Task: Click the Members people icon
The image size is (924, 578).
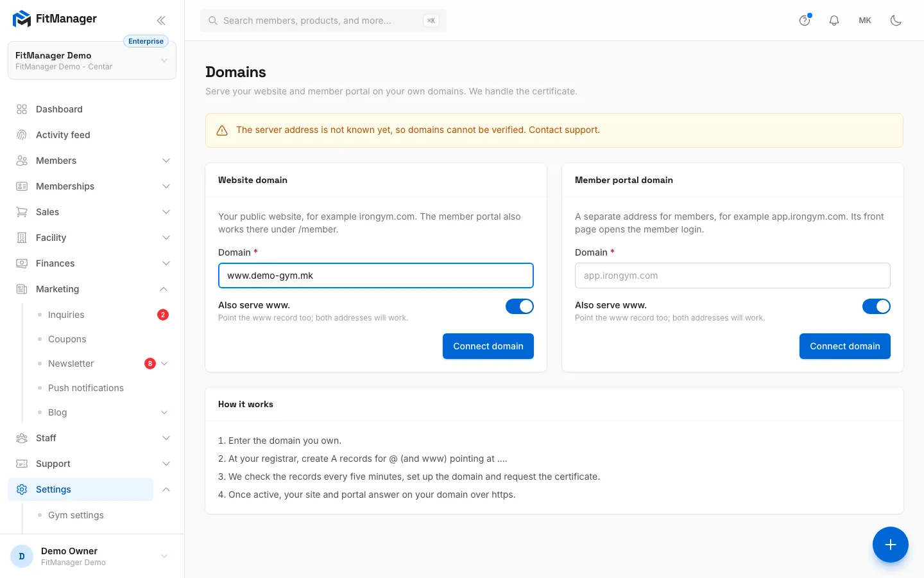Action: click(x=22, y=161)
